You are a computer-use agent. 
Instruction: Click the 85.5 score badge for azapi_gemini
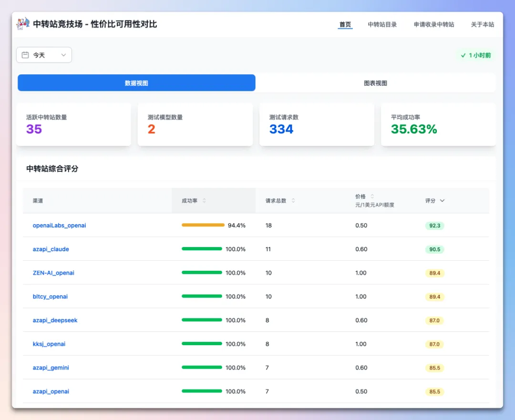pos(434,368)
